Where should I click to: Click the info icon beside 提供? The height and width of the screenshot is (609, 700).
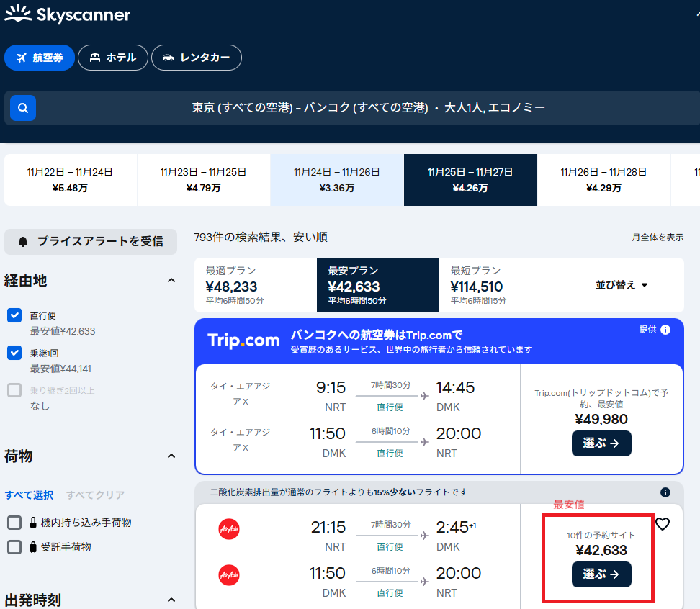[665, 330]
